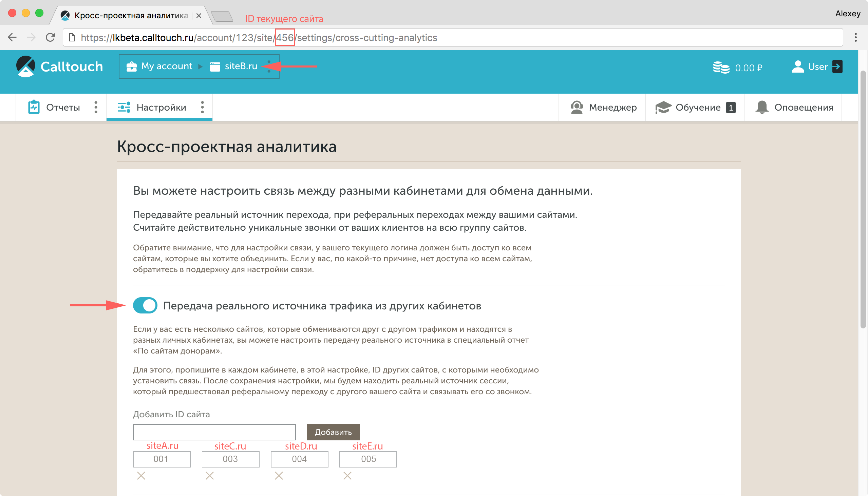This screenshot has width=868, height=496.
Task: Click the Learning/Обучение icon
Action: point(663,107)
